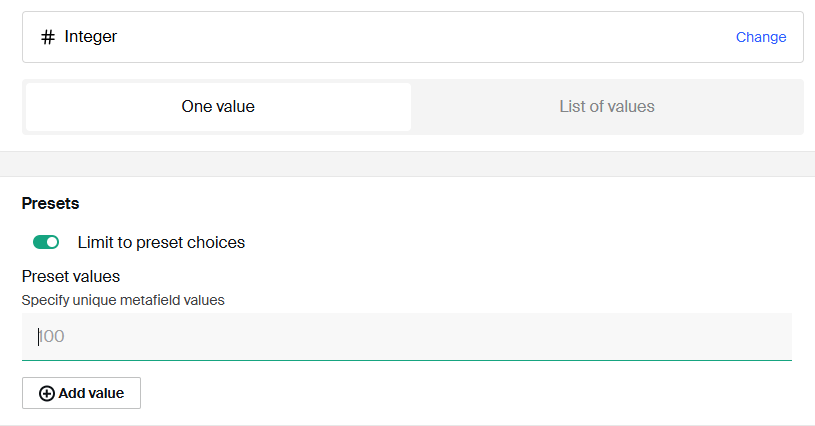Click the "Add value" button text

tap(91, 393)
